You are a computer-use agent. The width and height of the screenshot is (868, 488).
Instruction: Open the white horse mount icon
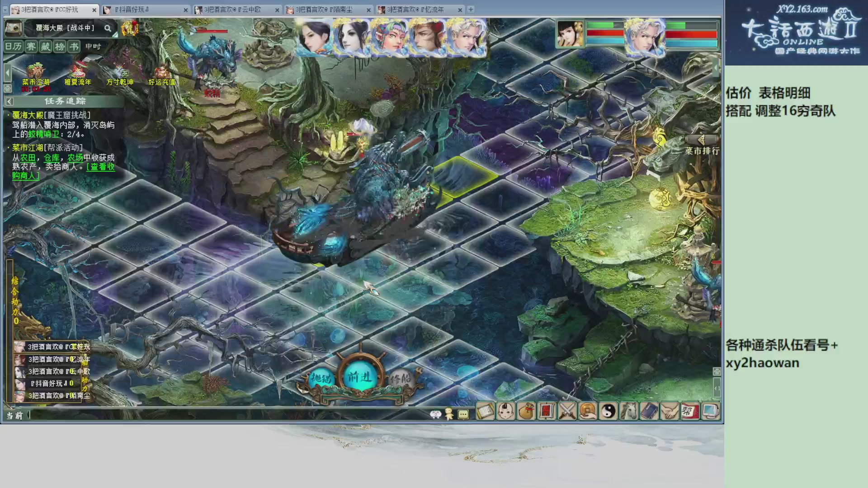click(629, 412)
